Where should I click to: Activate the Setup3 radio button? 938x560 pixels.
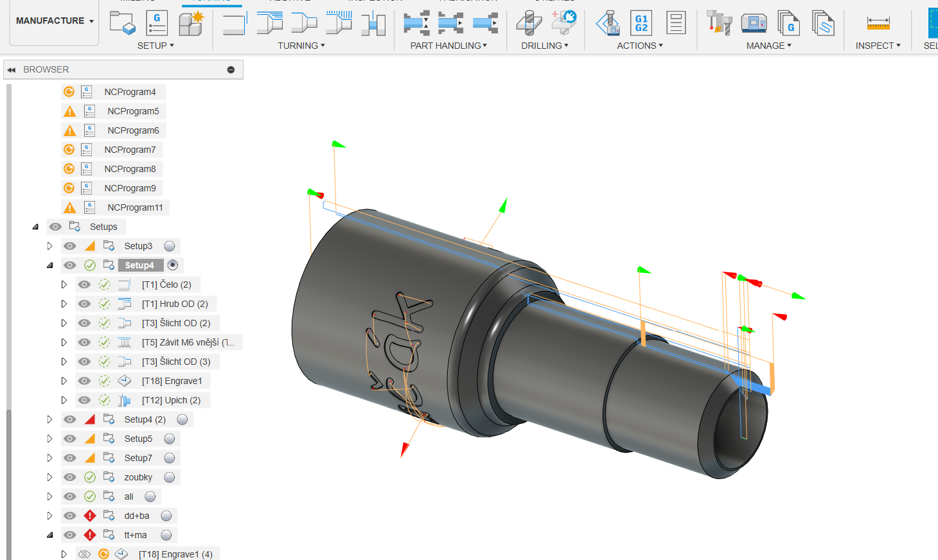[170, 246]
